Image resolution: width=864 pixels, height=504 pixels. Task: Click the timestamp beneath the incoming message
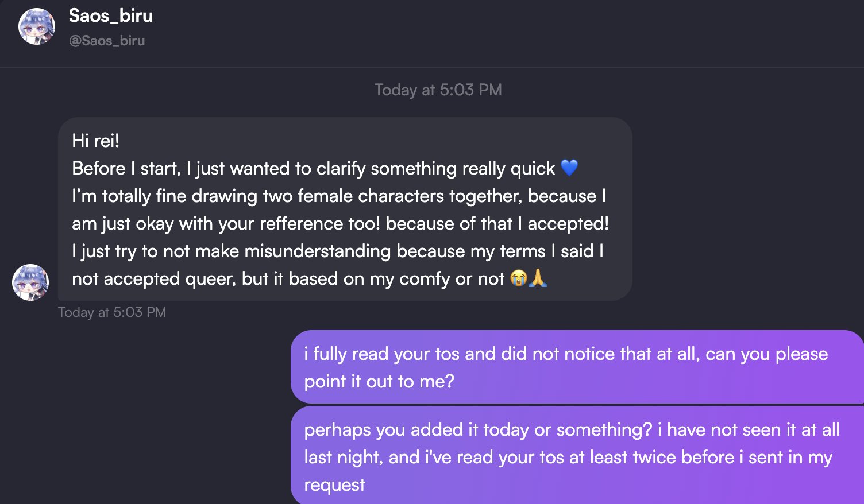[112, 312]
